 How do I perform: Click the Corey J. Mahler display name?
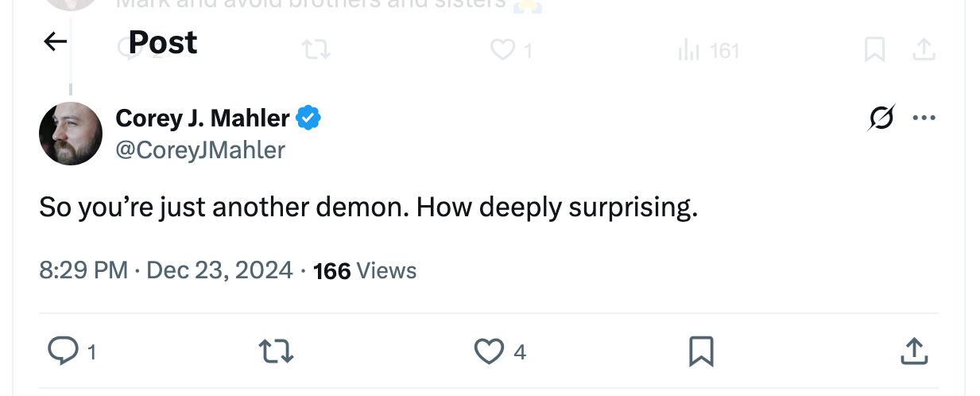[203, 118]
